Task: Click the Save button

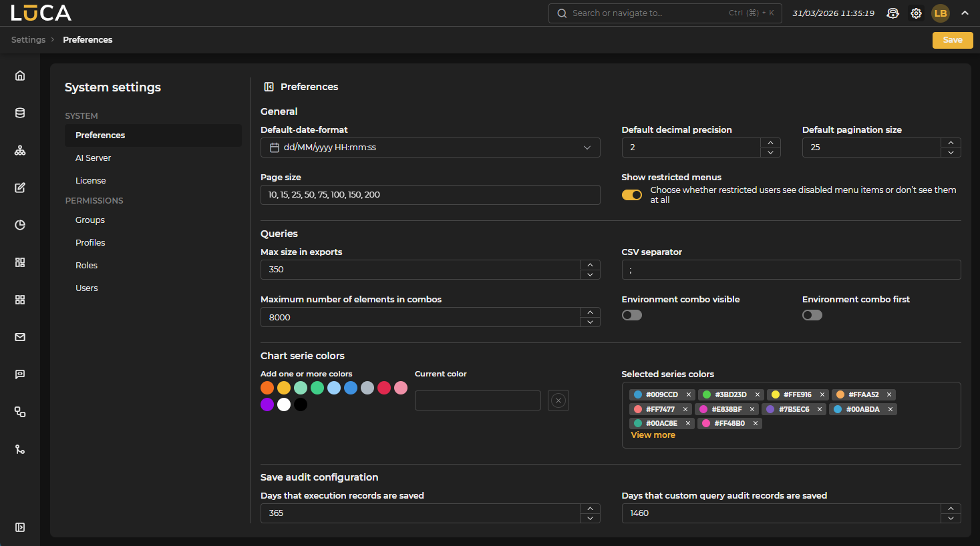Action: (952, 40)
